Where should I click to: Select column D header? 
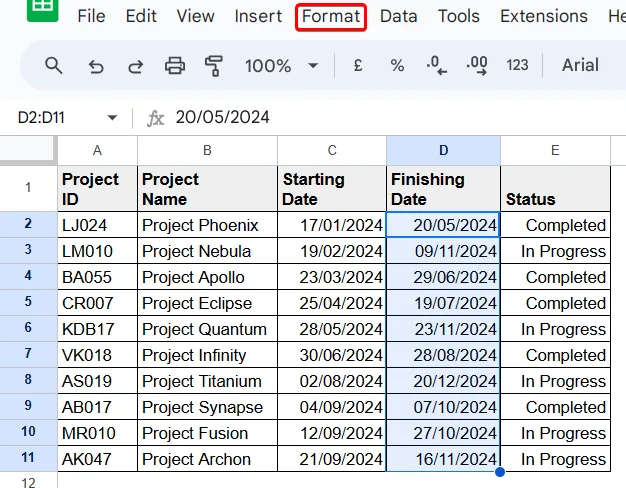(x=443, y=151)
